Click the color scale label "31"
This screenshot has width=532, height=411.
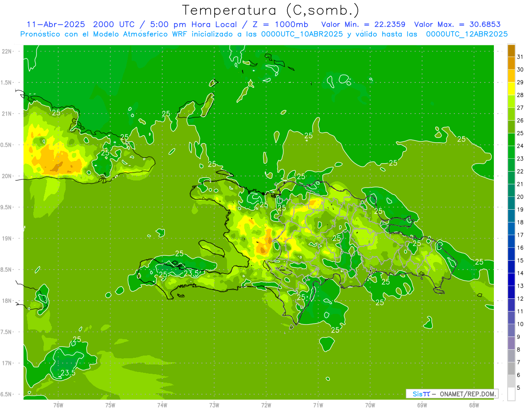[520, 57]
